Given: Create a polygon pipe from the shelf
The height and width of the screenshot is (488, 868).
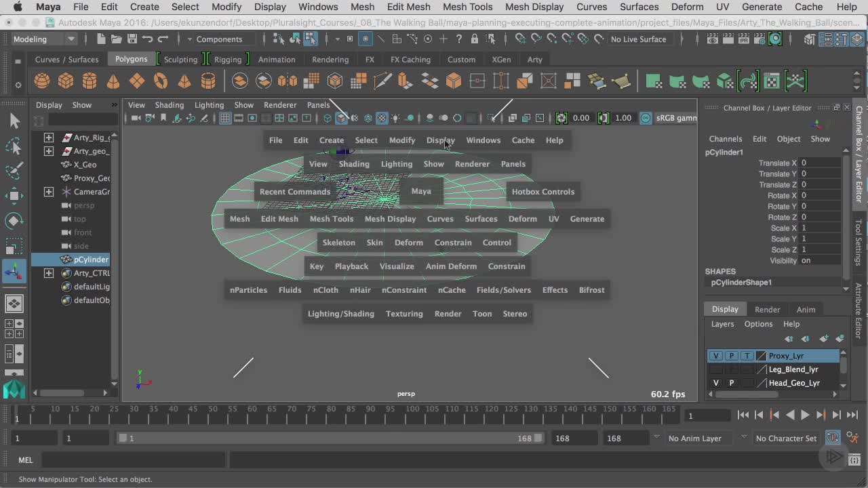Looking at the screenshot, I should click(x=208, y=81).
